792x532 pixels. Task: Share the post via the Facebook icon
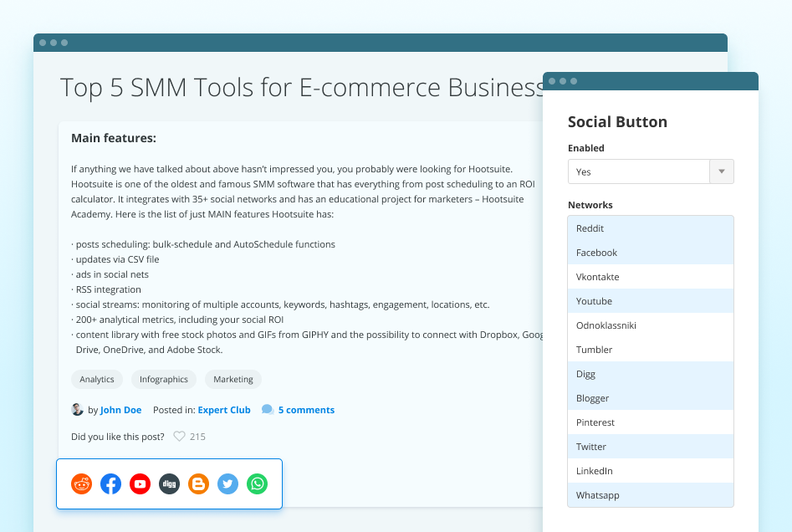pos(110,483)
